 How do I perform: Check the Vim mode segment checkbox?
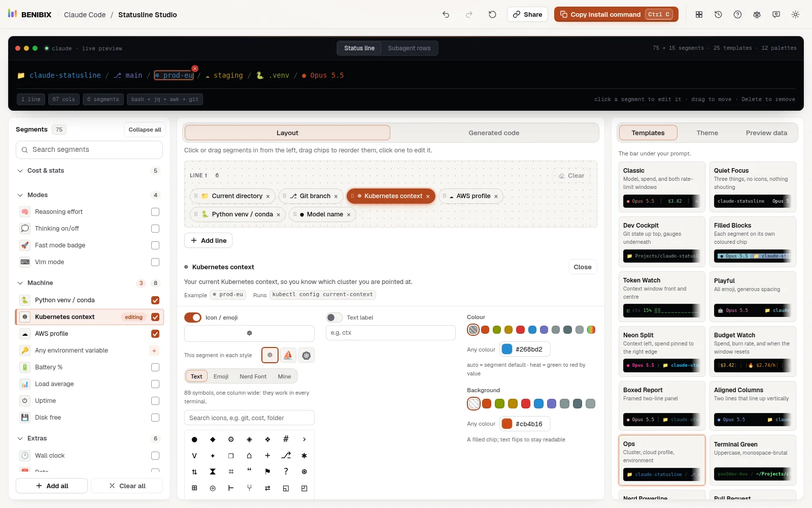click(155, 262)
